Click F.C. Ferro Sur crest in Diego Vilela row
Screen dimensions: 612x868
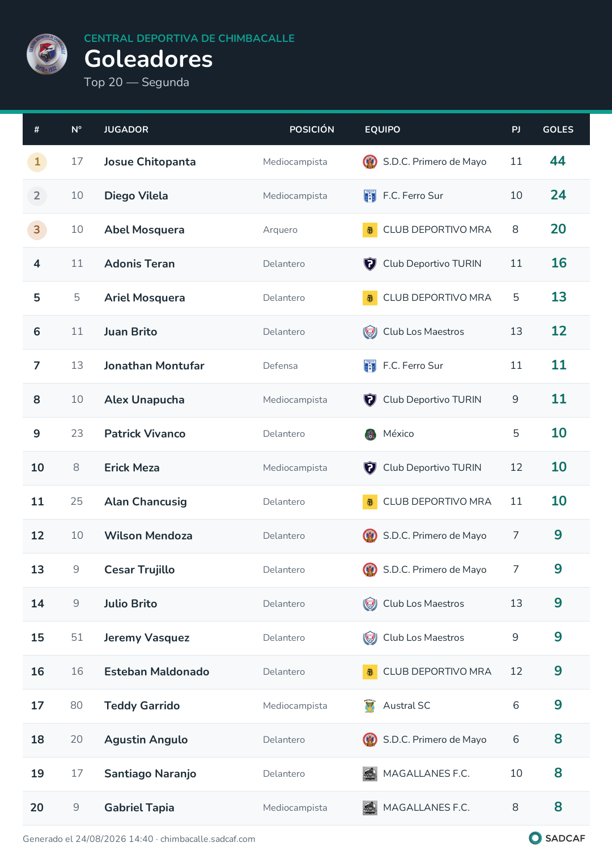coord(370,196)
